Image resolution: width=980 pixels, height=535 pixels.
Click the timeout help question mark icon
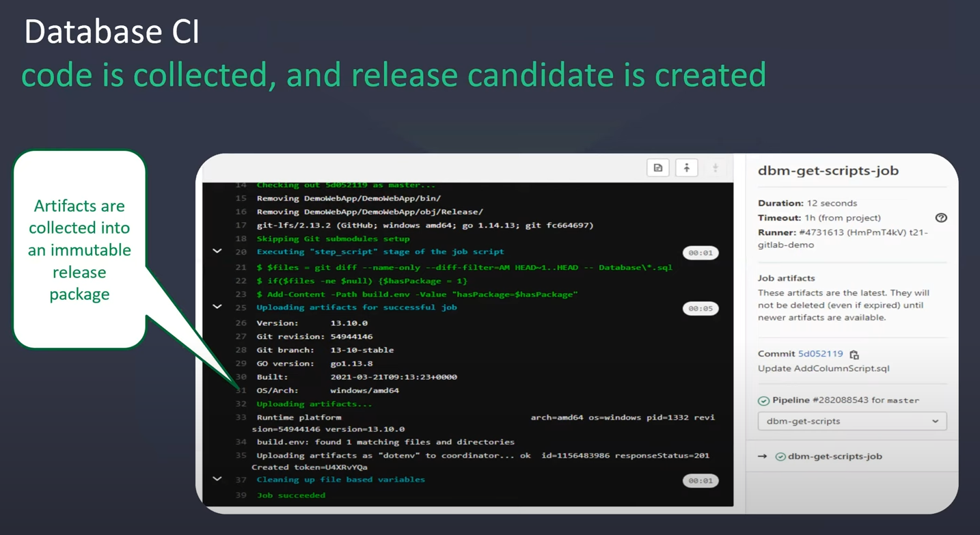[x=941, y=218]
